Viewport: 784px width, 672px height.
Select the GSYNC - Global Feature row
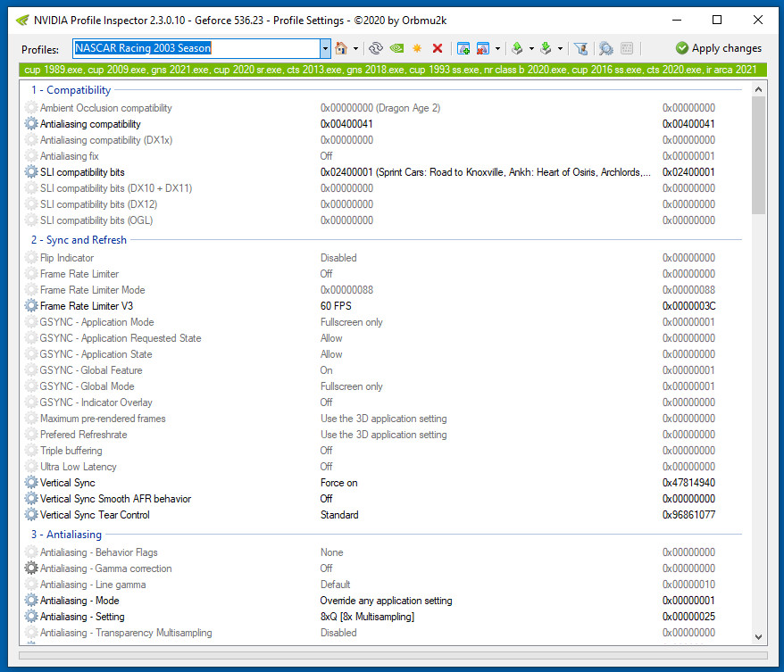(x=385, y=370)
